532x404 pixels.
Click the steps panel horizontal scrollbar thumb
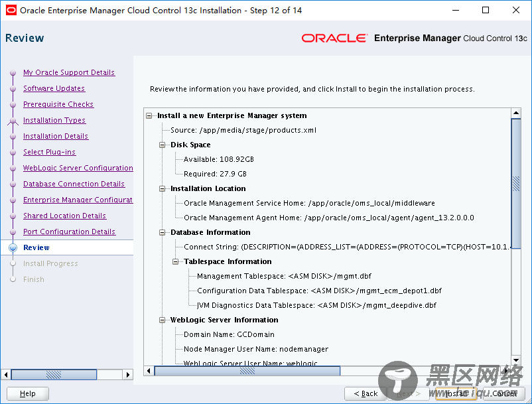click(x=54, y=375)
